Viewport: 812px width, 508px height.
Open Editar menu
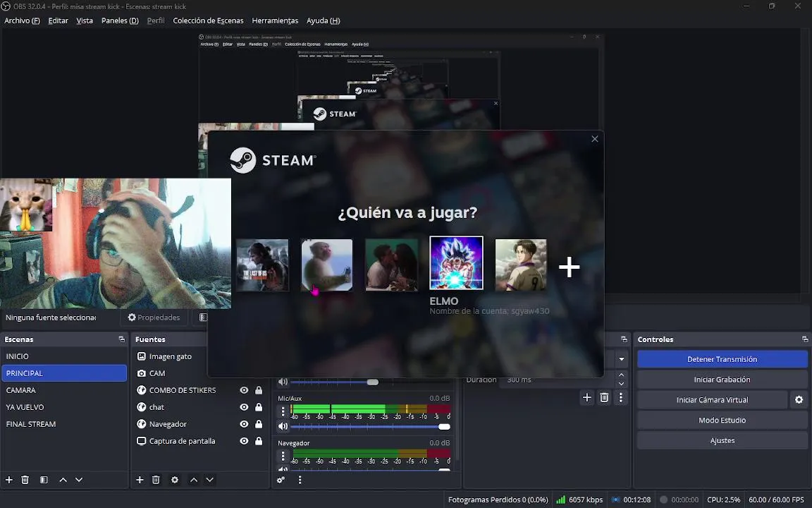point(58,20)
